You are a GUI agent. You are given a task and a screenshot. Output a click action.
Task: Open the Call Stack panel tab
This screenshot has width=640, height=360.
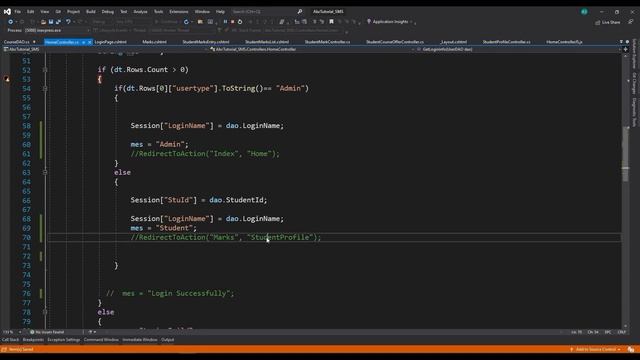click(x=10, y=340)
